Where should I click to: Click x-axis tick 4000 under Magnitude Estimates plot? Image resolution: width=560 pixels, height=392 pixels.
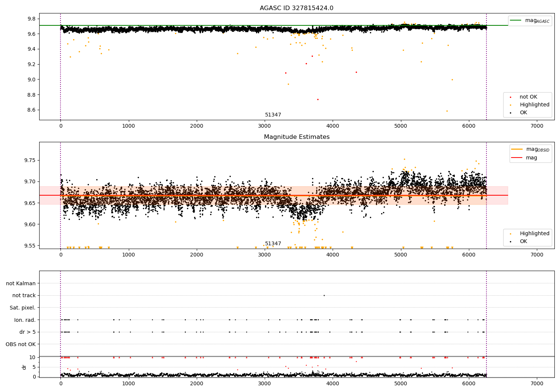coord(333,255)
